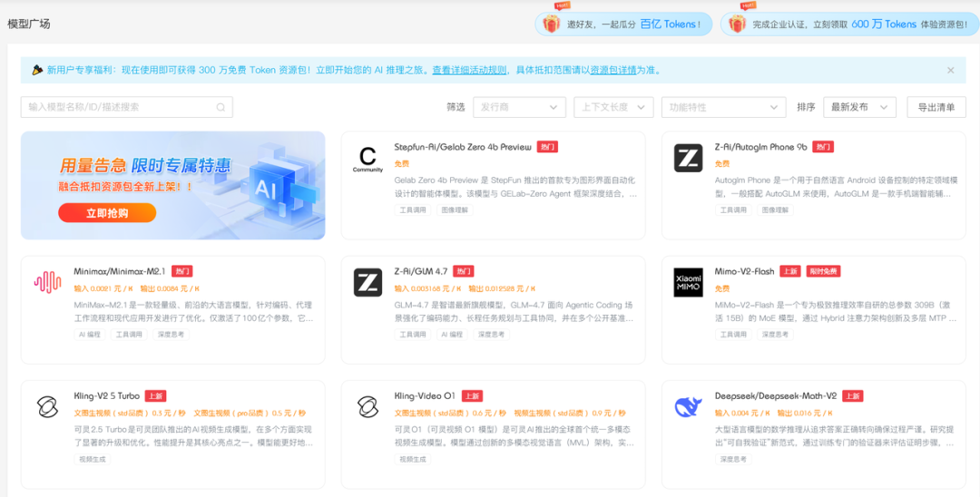
Task: Open Z-Ai/GLM 4.7 title
Action: pos(421,271)
